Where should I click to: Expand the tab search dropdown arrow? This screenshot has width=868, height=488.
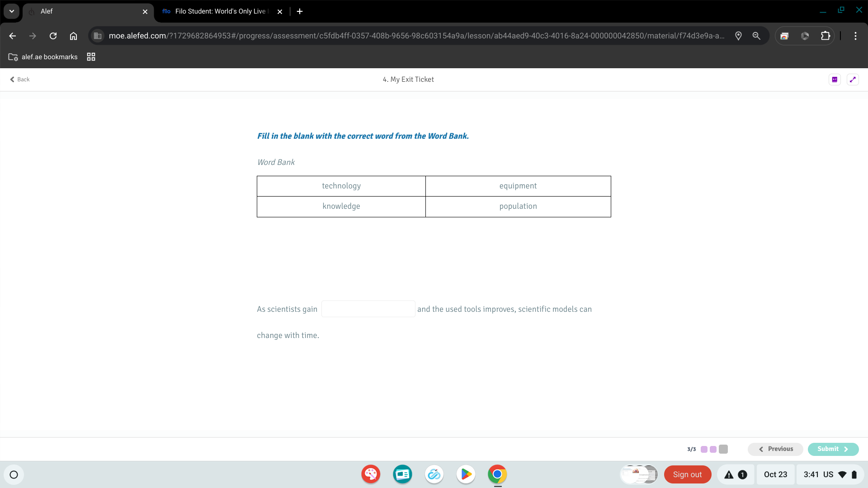(12, 11)
